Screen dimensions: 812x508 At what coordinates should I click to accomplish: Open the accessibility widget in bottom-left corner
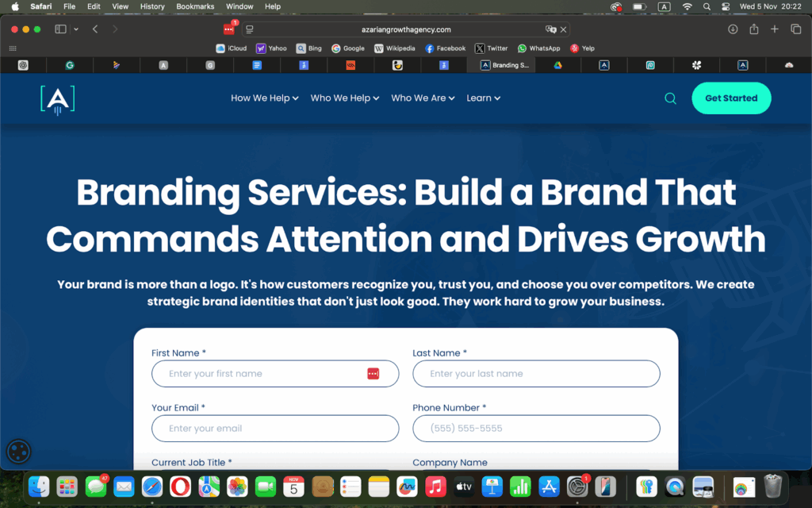18,451
